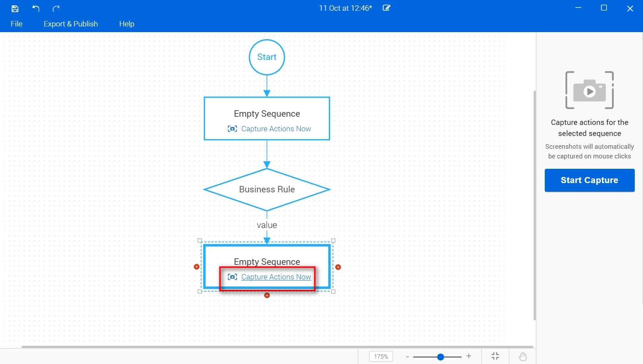Select the first Empty Sequence box title
This screenshot has width=643, height=364.
coord(267,113)
